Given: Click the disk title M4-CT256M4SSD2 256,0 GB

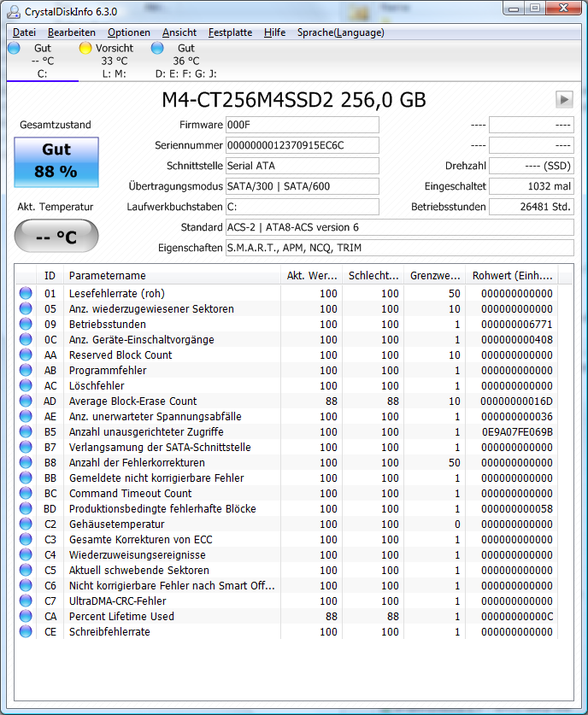Looking at the screenshot, I should pyautogui.click(x=294, y=100).
